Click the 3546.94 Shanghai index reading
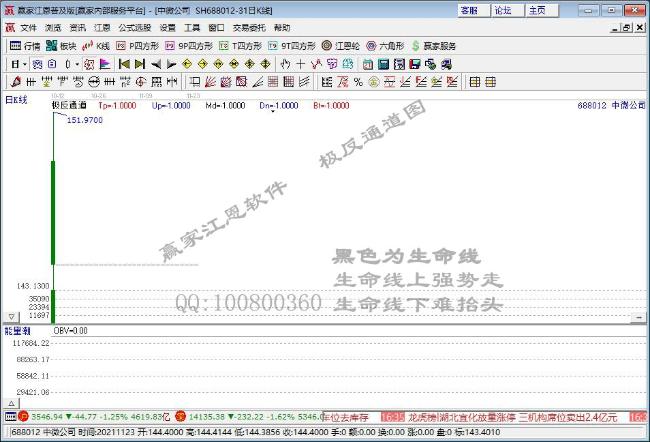 (47, 417)
